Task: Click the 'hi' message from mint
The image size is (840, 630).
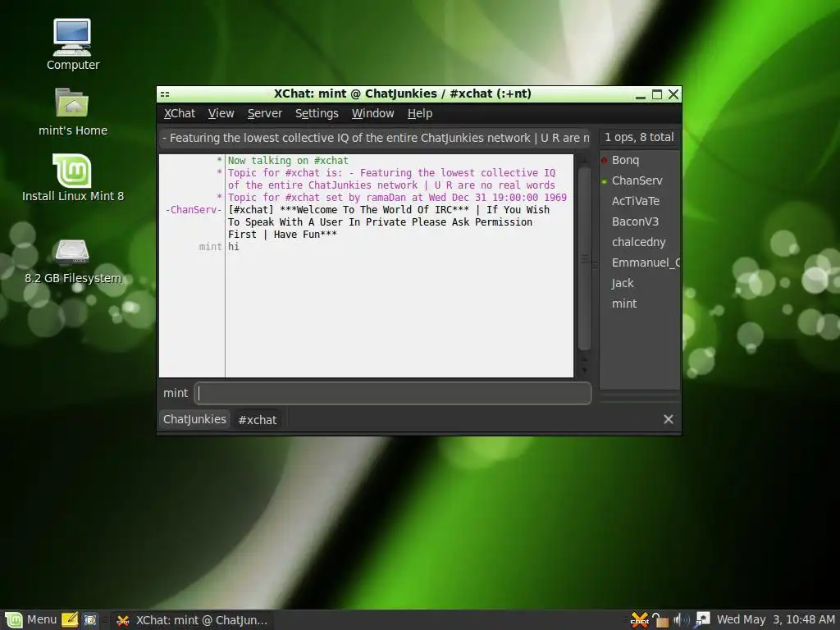Action: pos(234,247)
